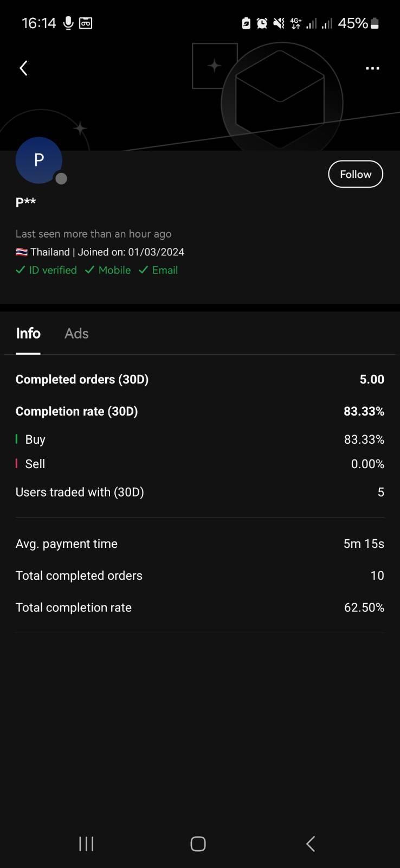Tap the P profile avatar
The height and width of the screenshot is (868, 400).
point(39,160)
